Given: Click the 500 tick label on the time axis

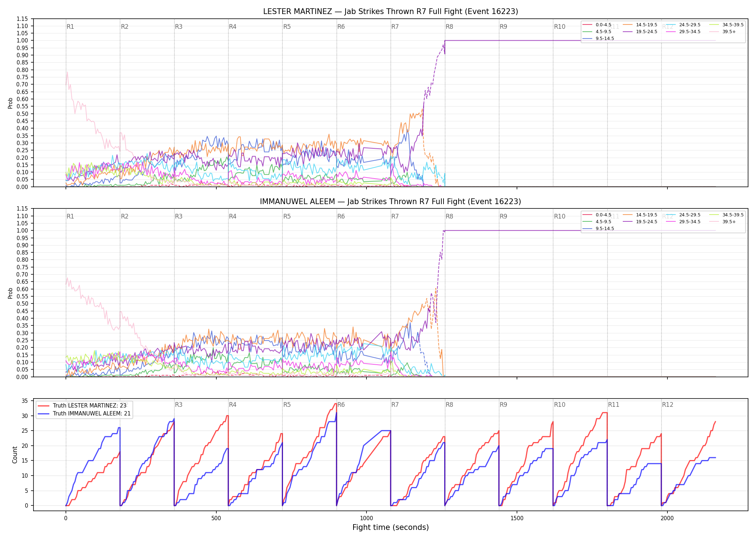Looking at the screenshot, I should point(216,518).
